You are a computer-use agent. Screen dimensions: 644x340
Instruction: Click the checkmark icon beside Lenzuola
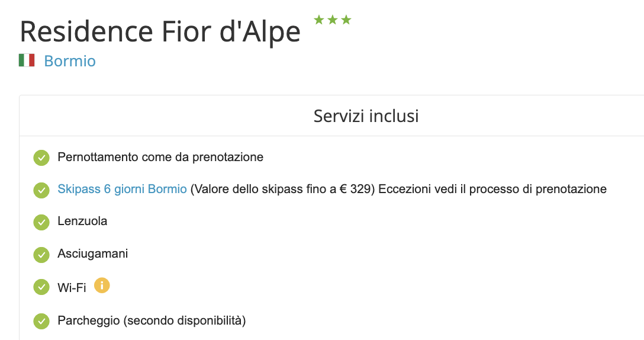click(41, 222)
